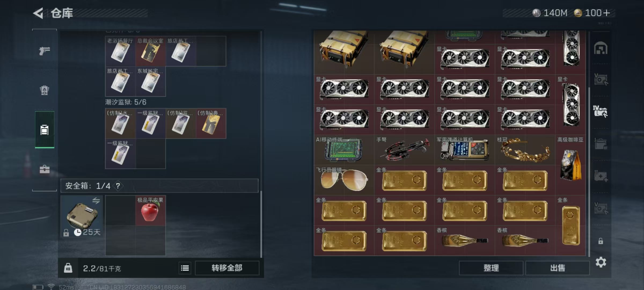Click the 整理 sort button

[x=491, y=268]
